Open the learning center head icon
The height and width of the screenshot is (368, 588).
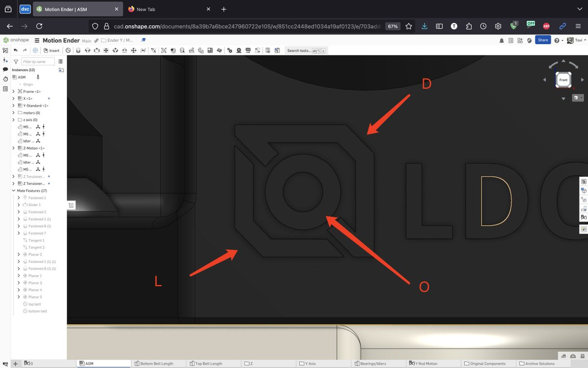529,41
